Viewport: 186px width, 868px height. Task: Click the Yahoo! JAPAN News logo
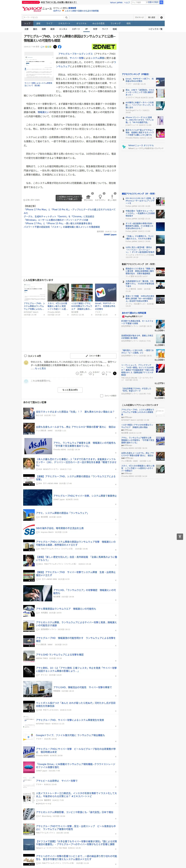coord(37,9)
